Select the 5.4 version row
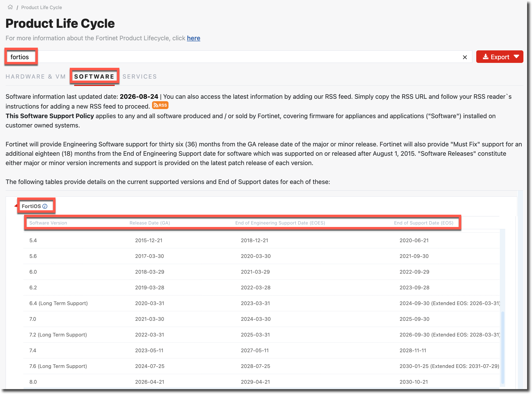Viewport: 532px width, 394px height. point(262,240)
